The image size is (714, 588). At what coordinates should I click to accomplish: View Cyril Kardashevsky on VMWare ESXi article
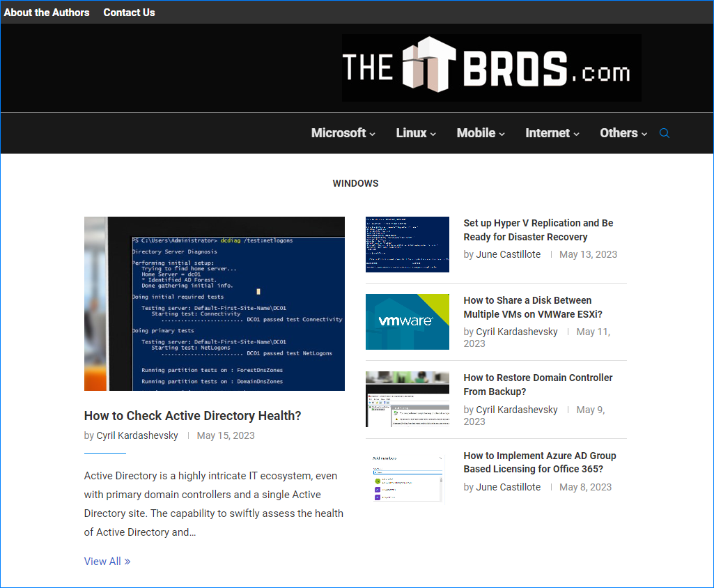[x=516, y=332]
